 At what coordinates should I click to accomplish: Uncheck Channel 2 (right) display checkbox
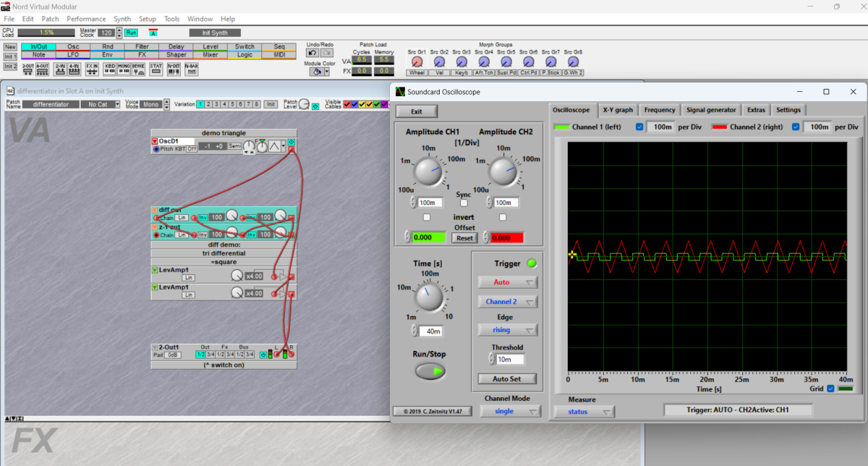click(x=796, y=127)
